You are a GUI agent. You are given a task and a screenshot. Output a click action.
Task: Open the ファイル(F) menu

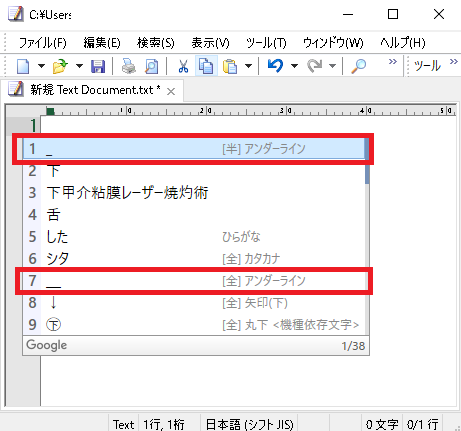click(x=43, y=43)
